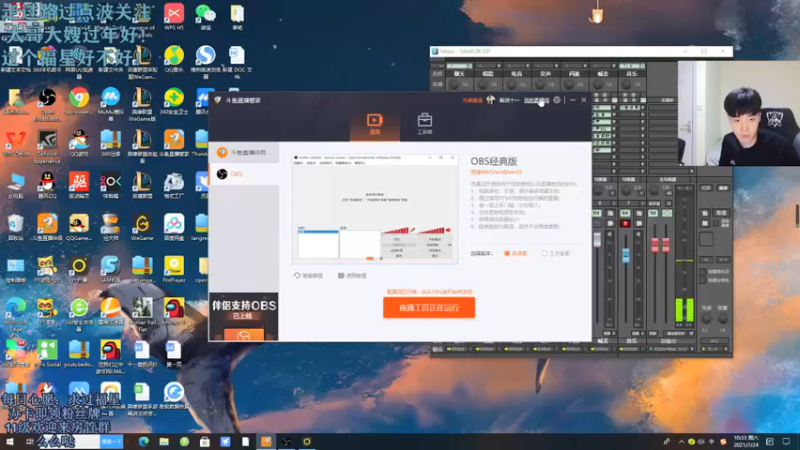Open the 腾讯QQ desktop shortcut
Viewport: 800px width, 450px height.
click(47, 186)
